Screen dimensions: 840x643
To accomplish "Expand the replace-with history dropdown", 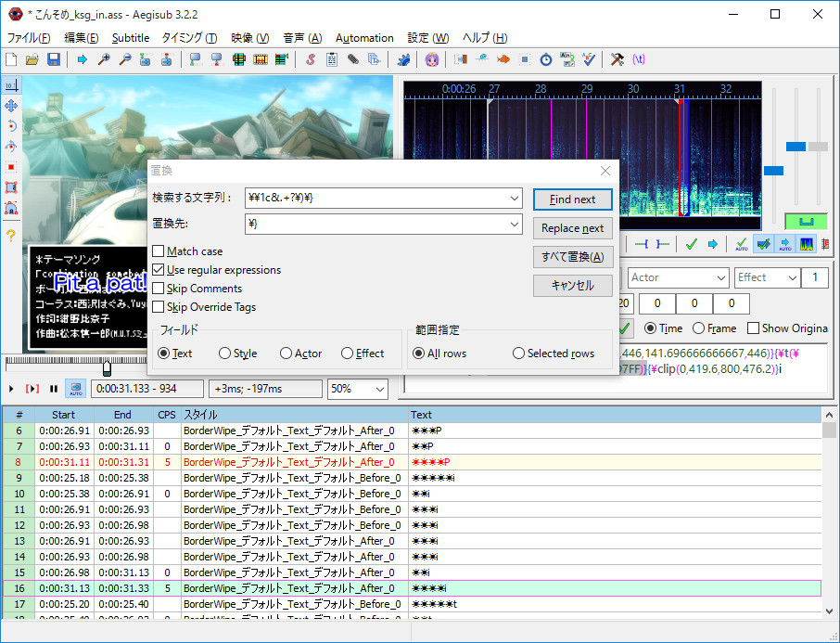I will coord(515,225).
